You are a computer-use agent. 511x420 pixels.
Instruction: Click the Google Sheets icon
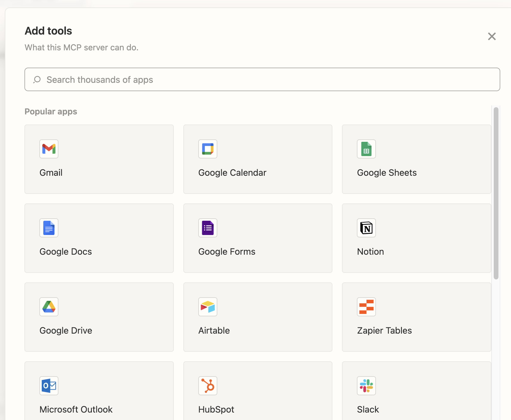tap(366, 149)
